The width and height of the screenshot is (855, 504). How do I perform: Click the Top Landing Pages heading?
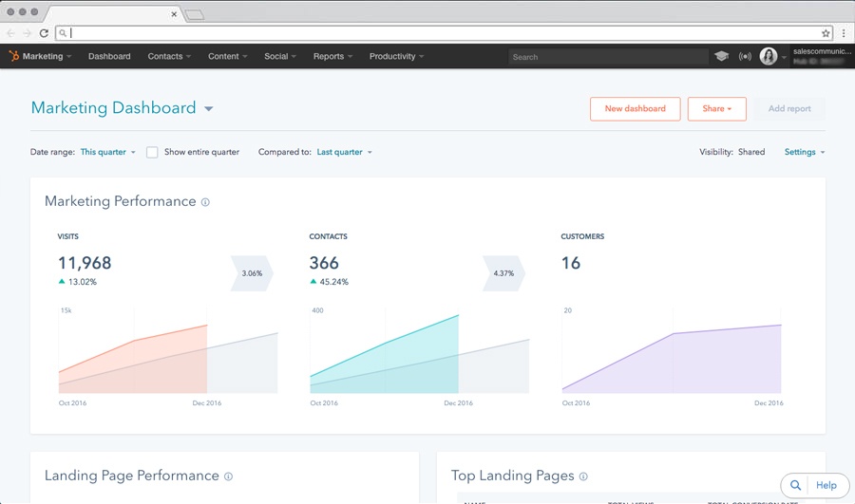coord(513,476)
